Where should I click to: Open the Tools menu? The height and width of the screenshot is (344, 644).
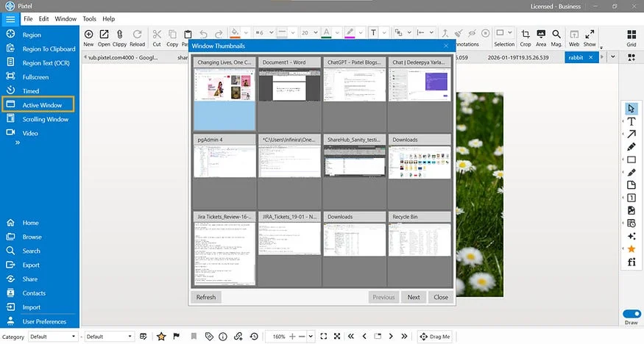[89, 19]
